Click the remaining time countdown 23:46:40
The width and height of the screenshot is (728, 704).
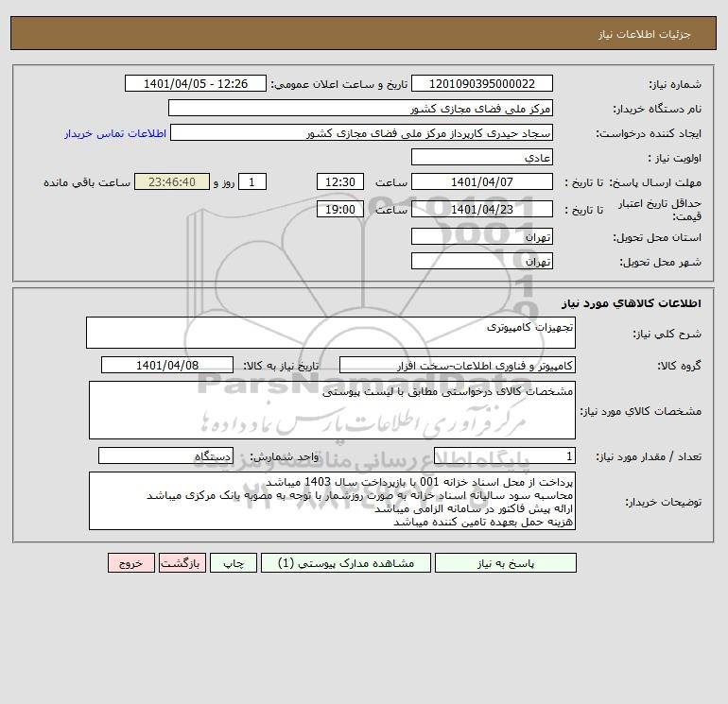pos(172,182)
